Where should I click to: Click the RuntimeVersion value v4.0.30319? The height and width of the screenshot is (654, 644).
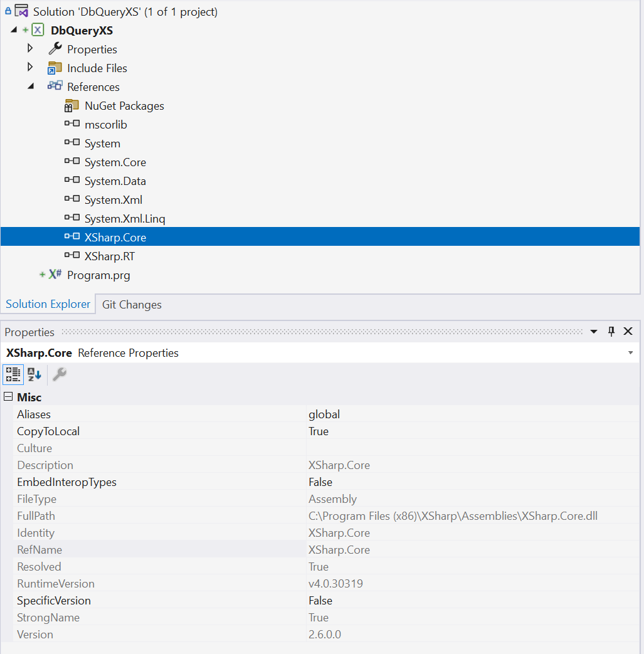pos(335,584)
